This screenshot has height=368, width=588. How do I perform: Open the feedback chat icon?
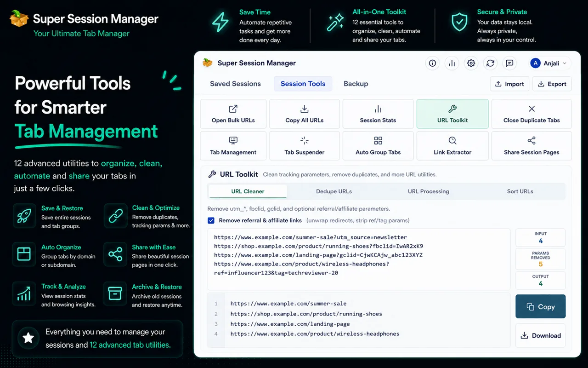[509, 63]
